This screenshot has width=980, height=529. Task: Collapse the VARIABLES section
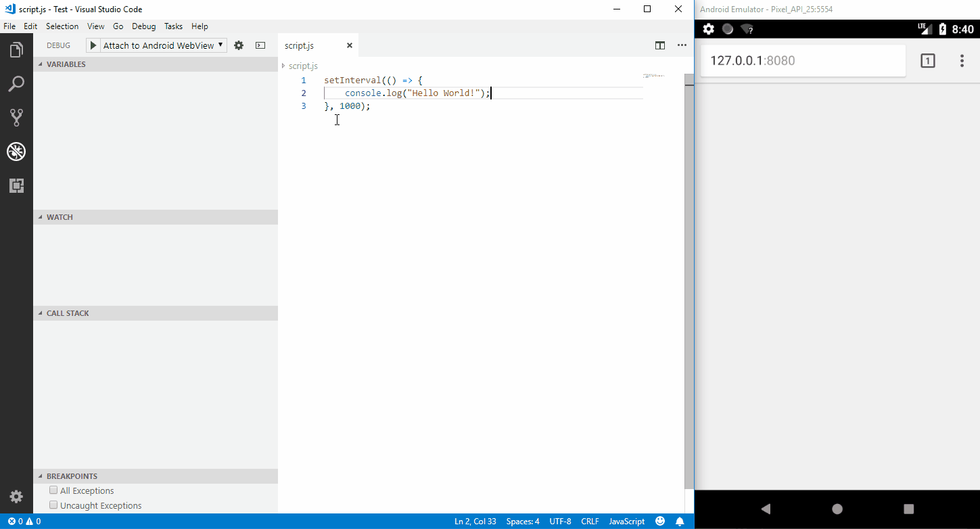(x=156, y=64)
